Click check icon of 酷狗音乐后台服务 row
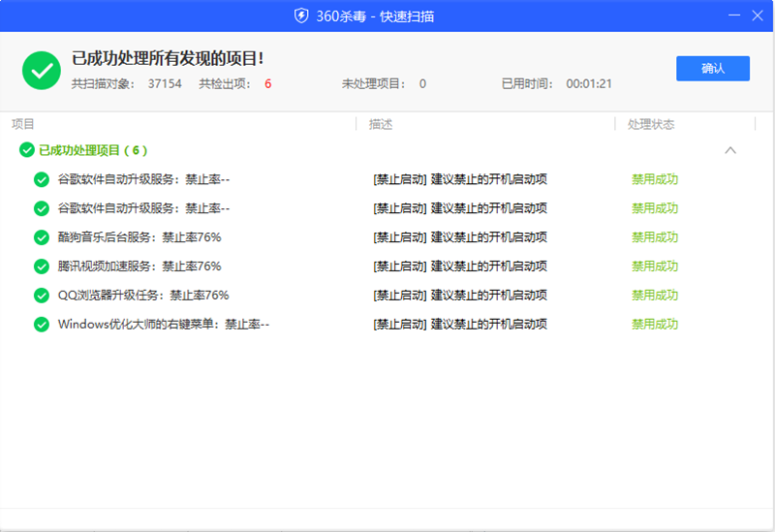 (x=42, y=237)
